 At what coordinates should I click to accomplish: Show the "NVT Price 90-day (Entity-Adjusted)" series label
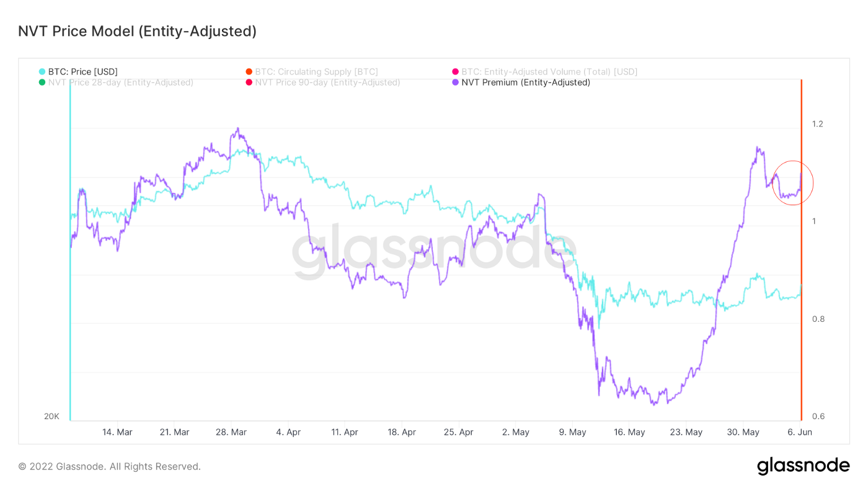point(327,82)
